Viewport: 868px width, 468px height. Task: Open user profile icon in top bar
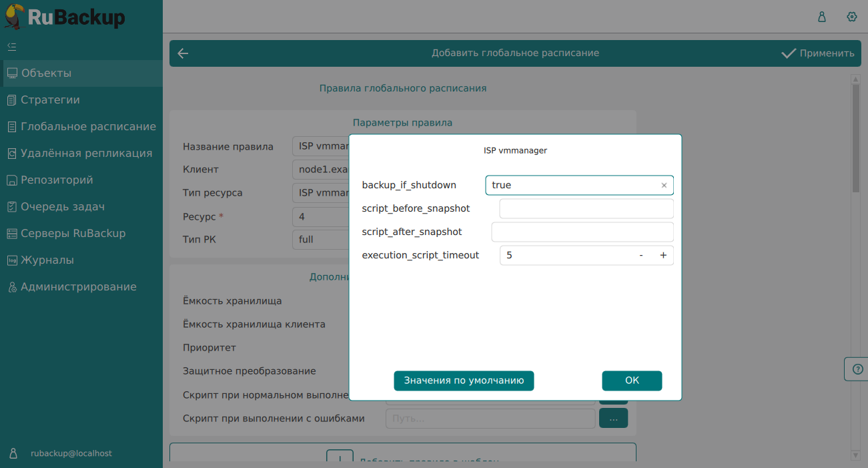click(x=822, y=17)
